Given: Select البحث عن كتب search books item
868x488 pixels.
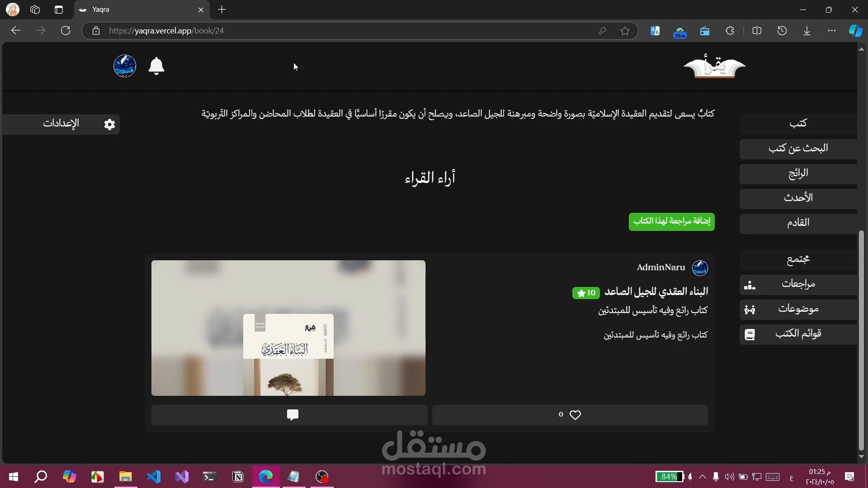Looking at the screenshot, I should [x=798, y=149].
